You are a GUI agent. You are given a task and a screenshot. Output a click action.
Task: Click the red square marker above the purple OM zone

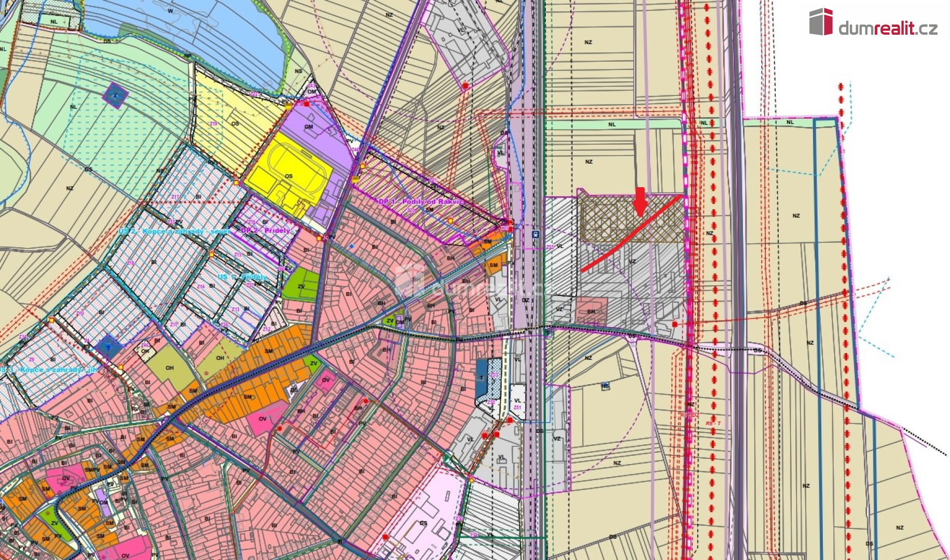tap(307, 104)
